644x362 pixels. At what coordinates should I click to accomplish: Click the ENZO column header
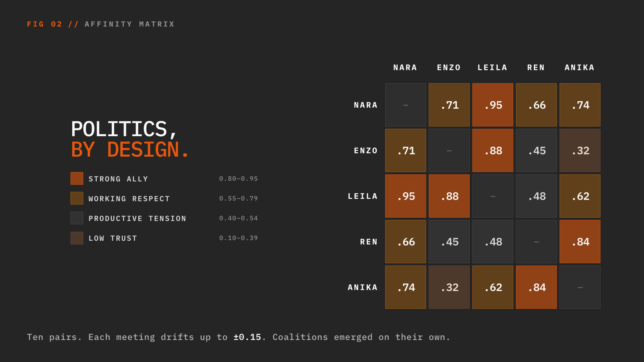coord(449,67)
